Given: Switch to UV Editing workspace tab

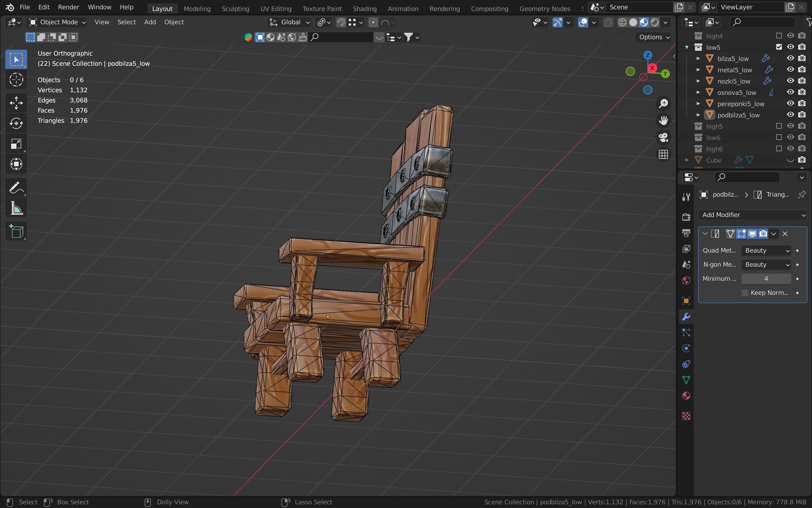Looking at the screenshot, I should (x=276, y=8).
